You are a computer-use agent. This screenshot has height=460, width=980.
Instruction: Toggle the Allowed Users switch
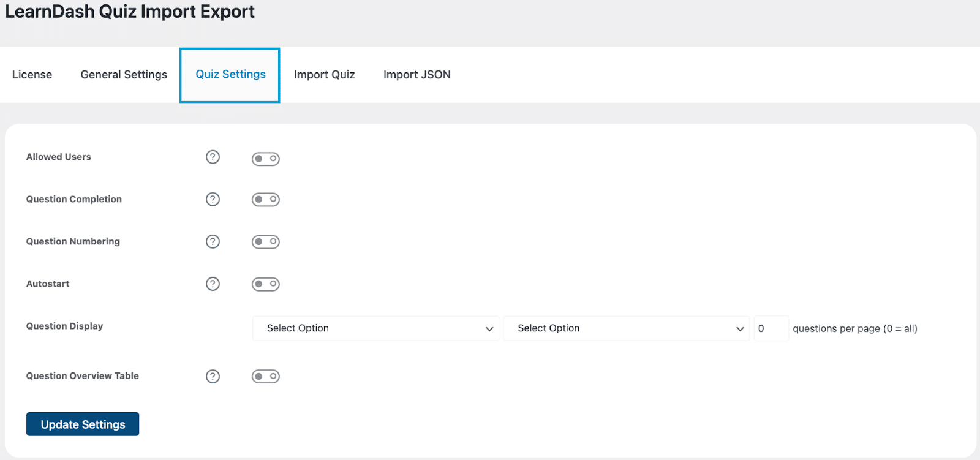click(266, 159)
